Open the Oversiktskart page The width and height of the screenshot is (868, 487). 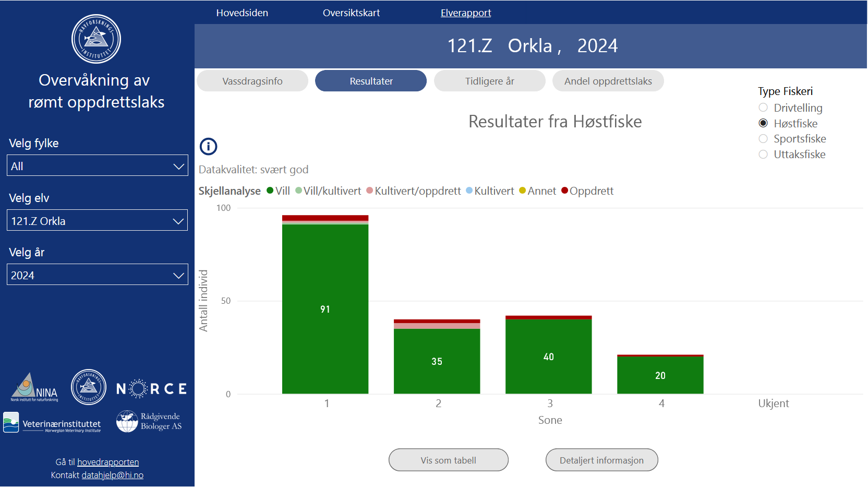[x=351, y=13]
